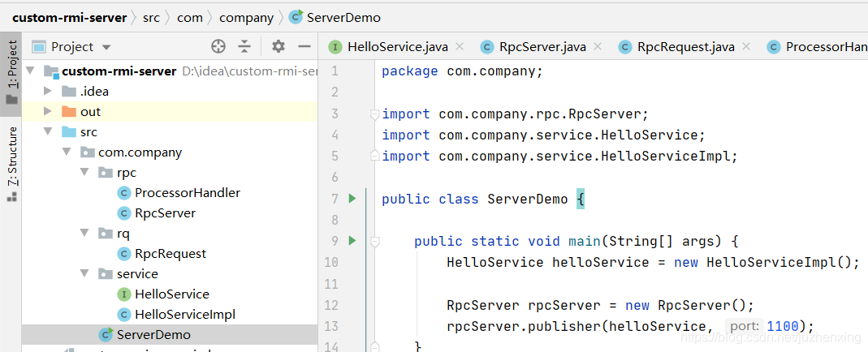Switch to RpcServer.java editor tab
Viewport: 868px width, 352px height.
click(542, 47)
